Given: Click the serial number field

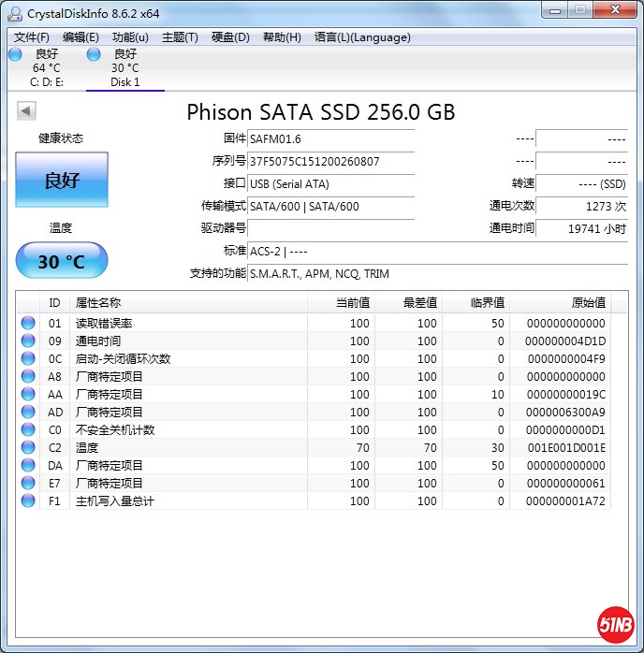Looking at the screenshot, I should [331, 161].
